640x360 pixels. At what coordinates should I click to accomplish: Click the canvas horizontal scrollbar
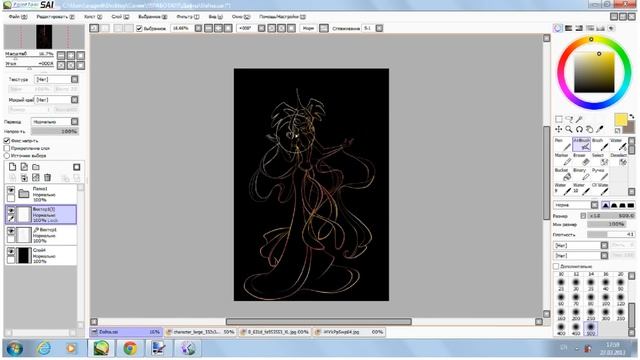click(318, 322)
